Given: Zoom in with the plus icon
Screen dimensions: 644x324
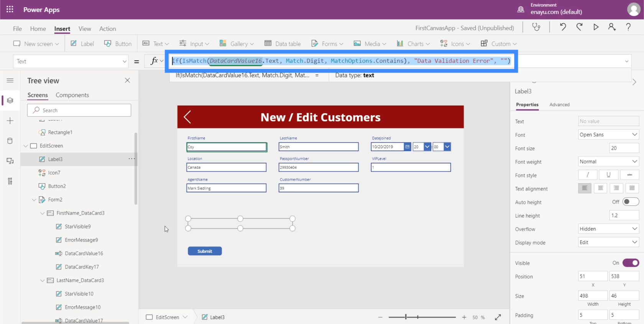Looking at the screenshot, I should point(464,317).
